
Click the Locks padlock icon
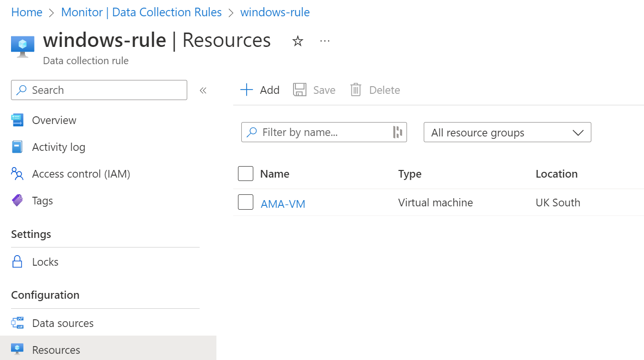[x=17, y=262]
